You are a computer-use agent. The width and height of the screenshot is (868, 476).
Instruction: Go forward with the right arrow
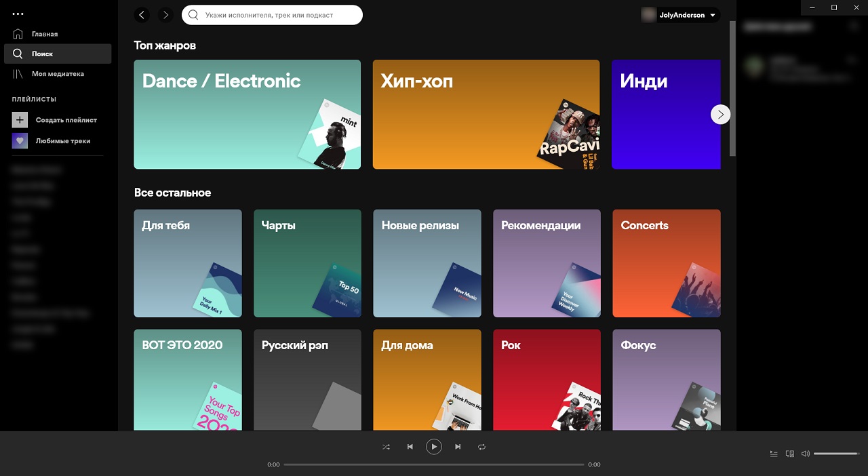165,15
